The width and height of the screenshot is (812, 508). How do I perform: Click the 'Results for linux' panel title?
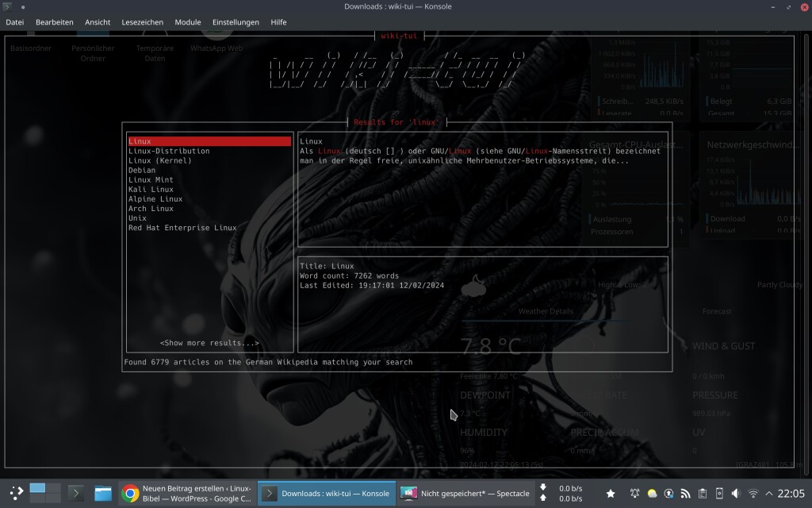396,122
